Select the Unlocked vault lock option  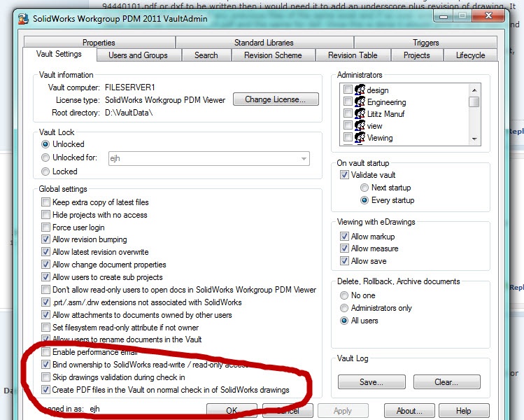[45, 144]
